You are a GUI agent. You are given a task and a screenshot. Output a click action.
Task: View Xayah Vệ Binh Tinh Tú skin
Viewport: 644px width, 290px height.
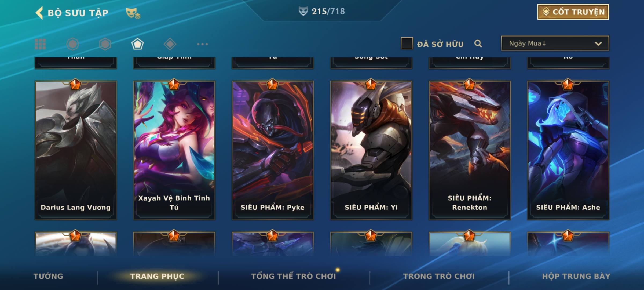point(174,150)
